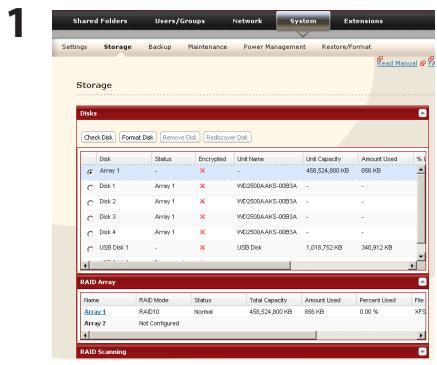Open the Extensions tab
This screenshot has width=437, height=365.
(363, 21)
